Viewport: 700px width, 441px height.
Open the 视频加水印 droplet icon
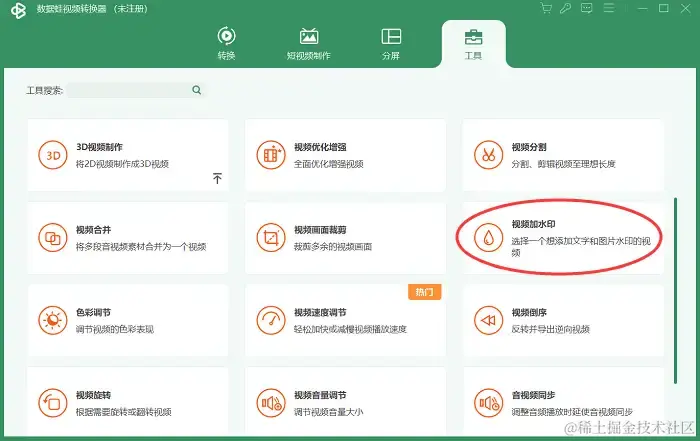click(488, 237)
